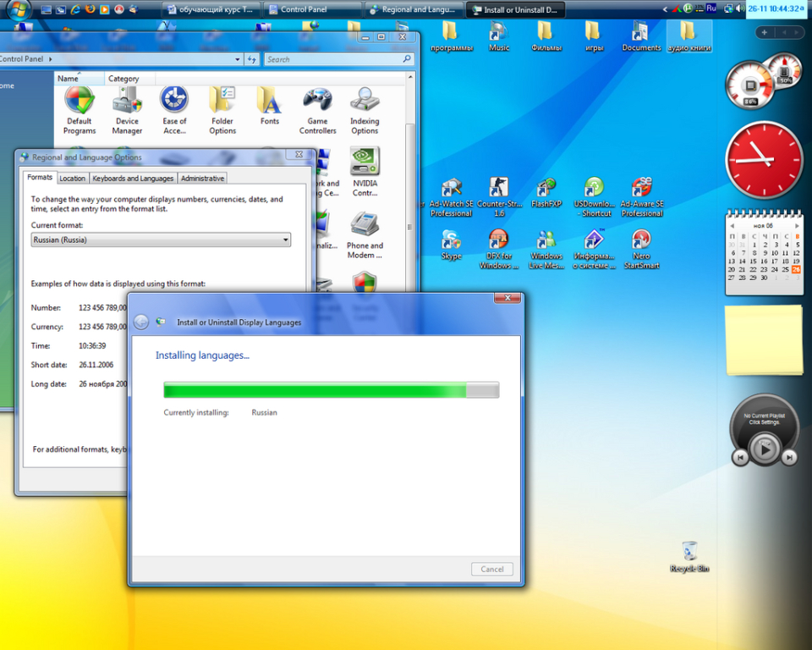Open Default Programs in Control Panel
812x650 pixels.
(80, 111)
